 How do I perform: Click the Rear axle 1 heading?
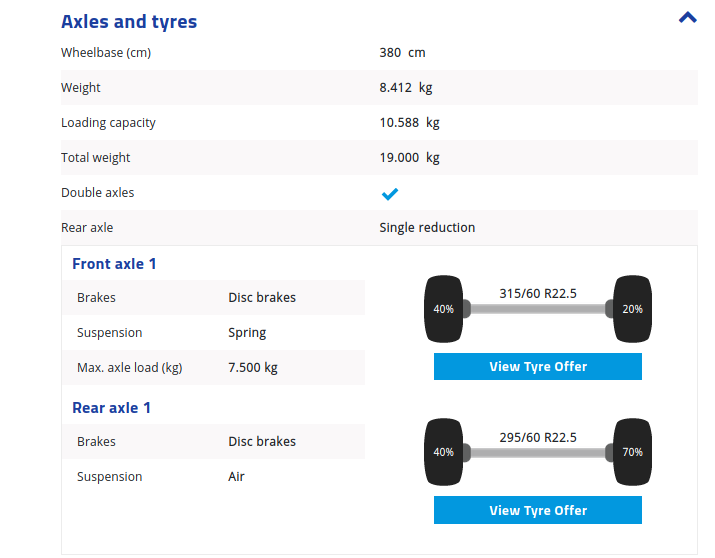[111, 408]
